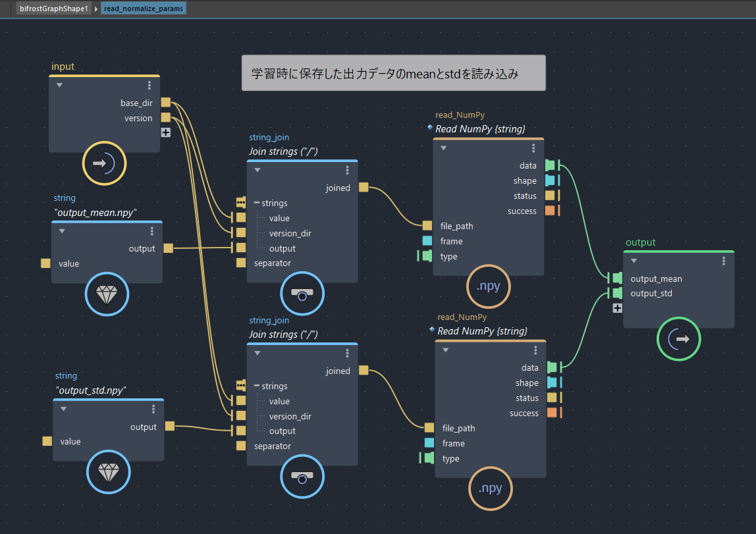
Task: Click status port of lower read_NumPy
Action: pyautogui.click(x=552, y=398)
